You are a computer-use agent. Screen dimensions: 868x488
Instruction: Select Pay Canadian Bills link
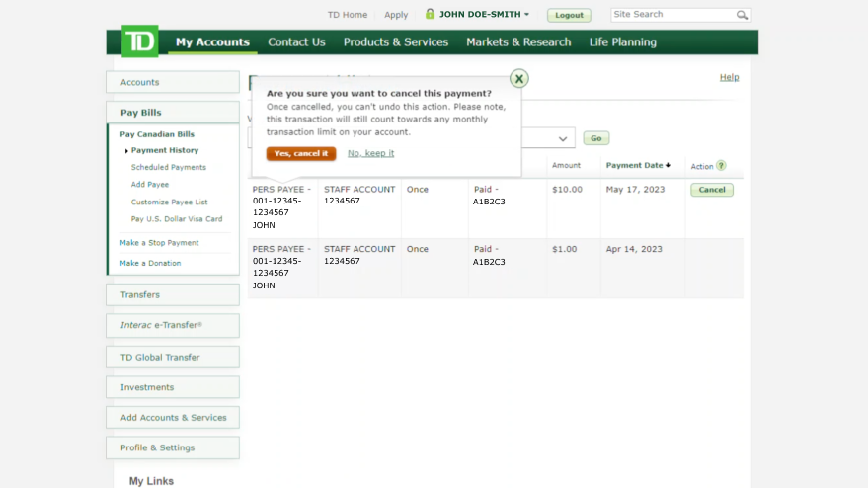[157, 134]
